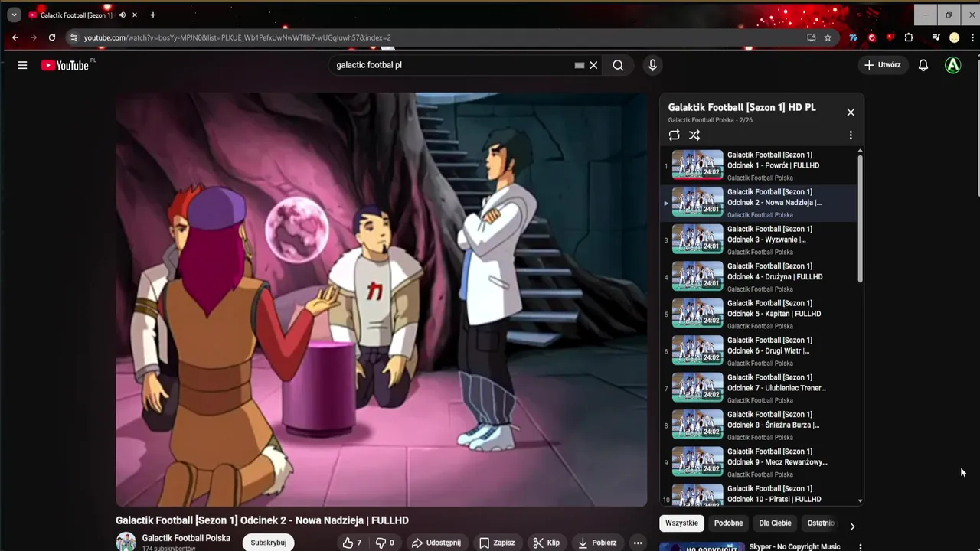Viewport: 980px width, 551px height.
Task: Install app icon in address bar
Action: point(812,37)
